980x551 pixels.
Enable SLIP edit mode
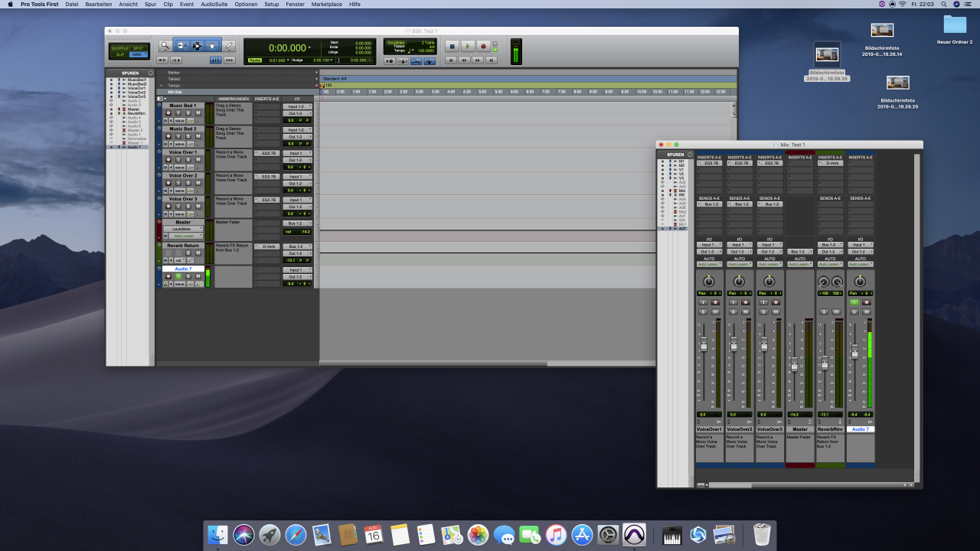(119, 54)
